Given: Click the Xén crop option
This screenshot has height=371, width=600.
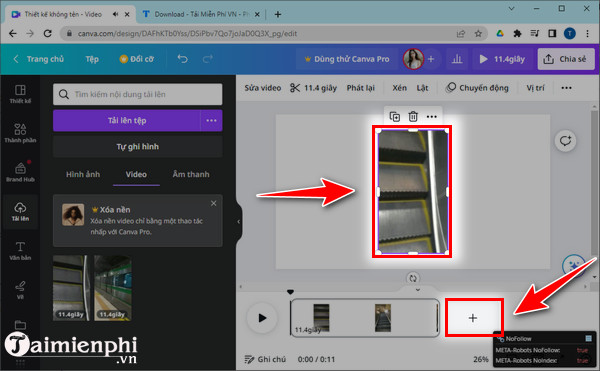Looking at the screenshot, I should (399, 88).
